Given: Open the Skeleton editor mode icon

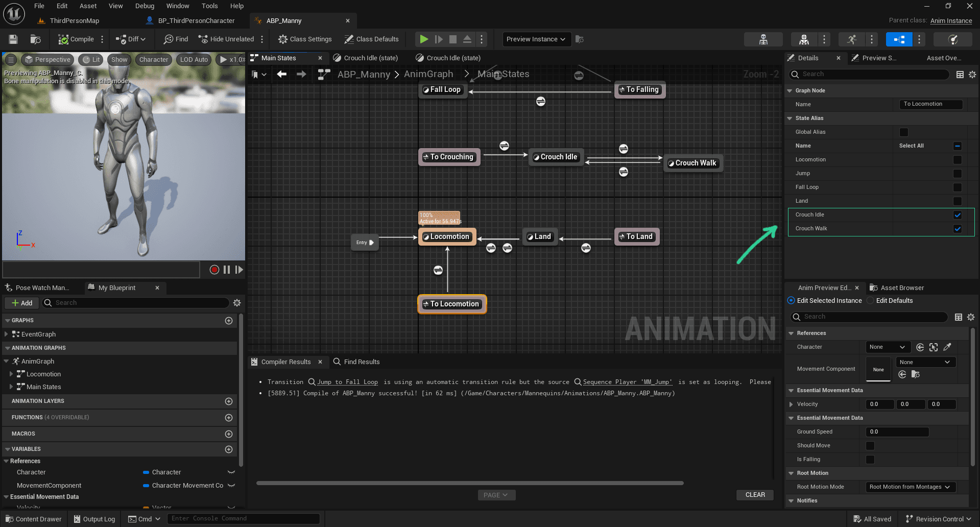Looking at the screenshot, I should click(x=763, y=39).
